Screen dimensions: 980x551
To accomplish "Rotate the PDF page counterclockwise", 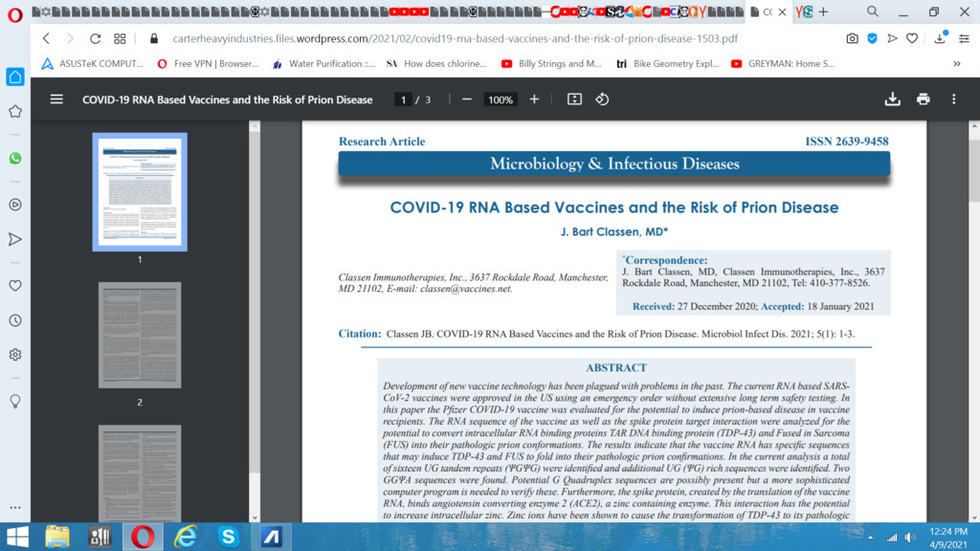I will pyautogui.click(x=602, y=99).
